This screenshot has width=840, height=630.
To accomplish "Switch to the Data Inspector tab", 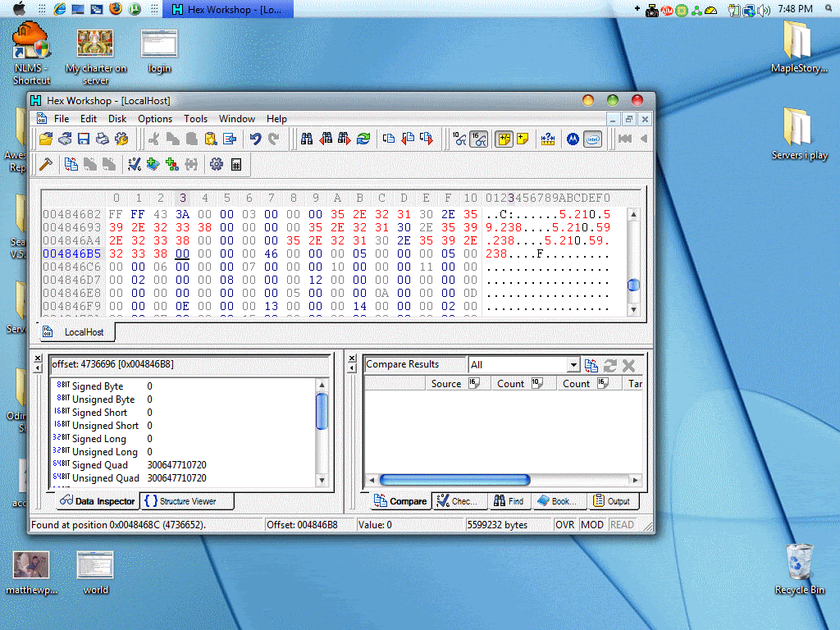I will (x=98, y=501).
